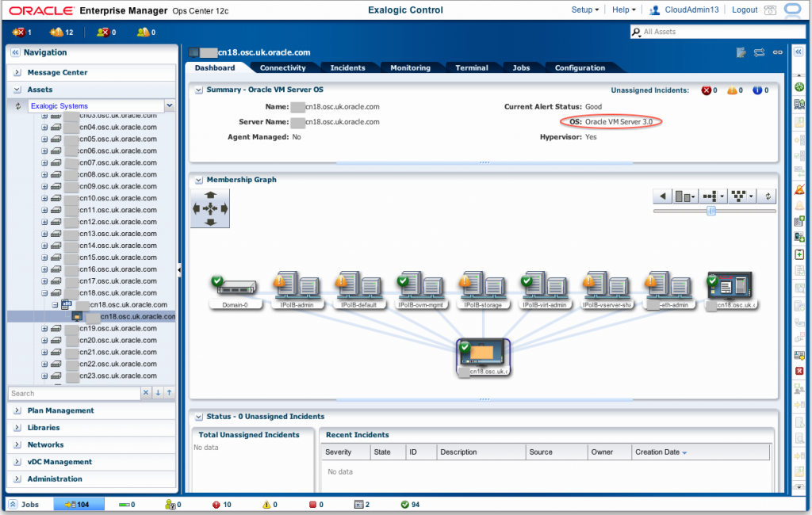812x515 pixels.
Task: Select the IPoIB-admin network node
Action: 297,290
